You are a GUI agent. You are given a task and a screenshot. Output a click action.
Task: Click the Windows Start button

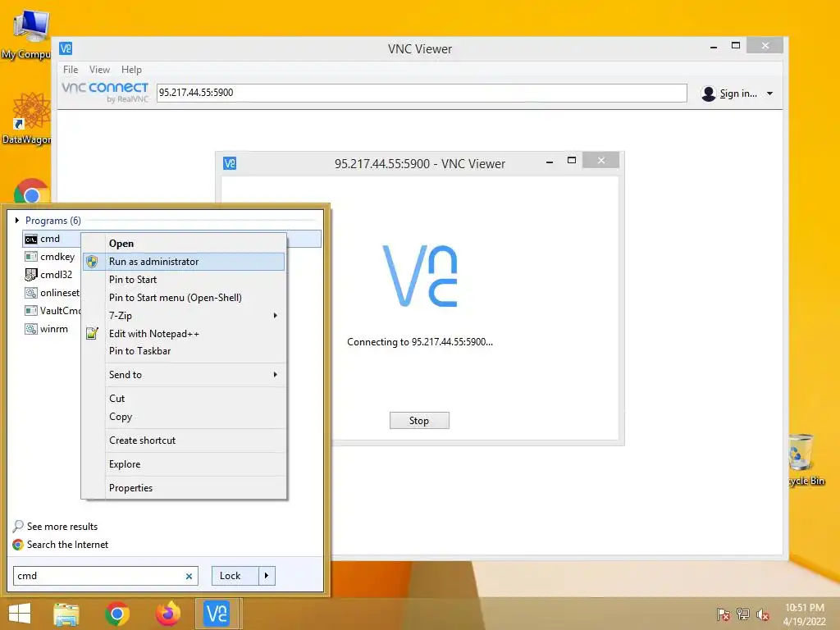point(20,614)
